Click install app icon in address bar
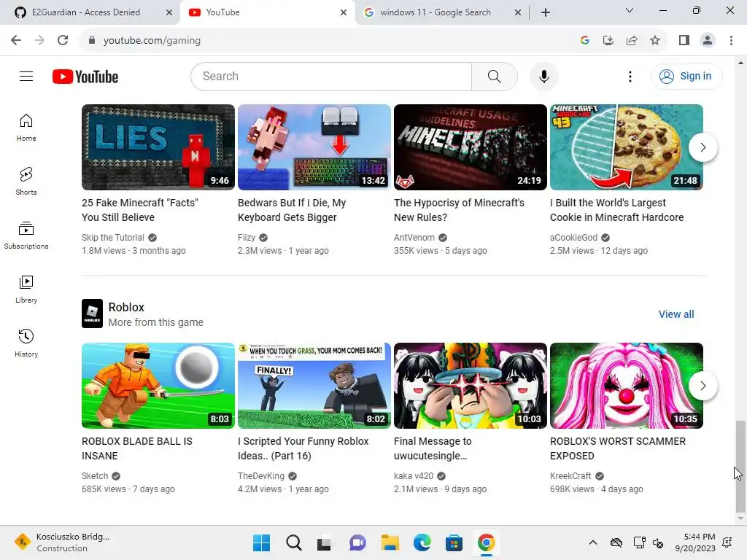The width and height of the screenshot is (747, 560). [608, 41]
